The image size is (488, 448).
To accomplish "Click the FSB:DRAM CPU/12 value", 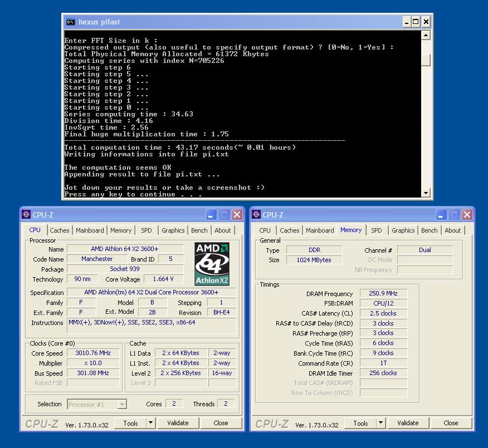I will 383,303.
